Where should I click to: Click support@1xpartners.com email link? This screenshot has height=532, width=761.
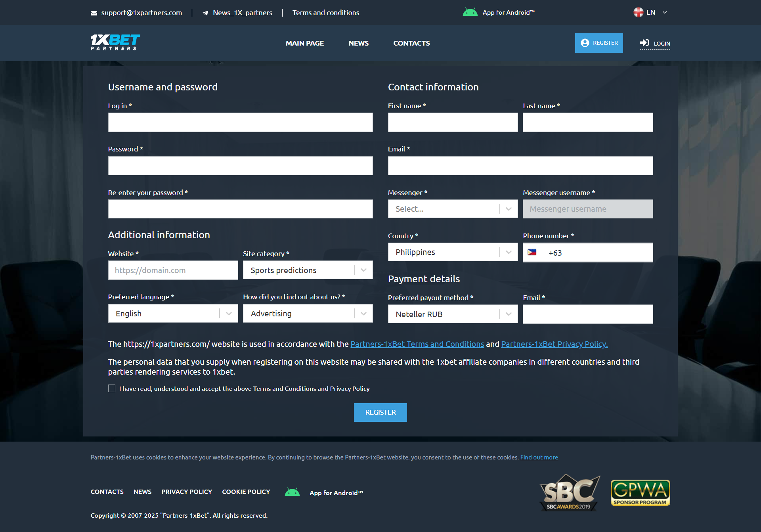pos(141,13)
